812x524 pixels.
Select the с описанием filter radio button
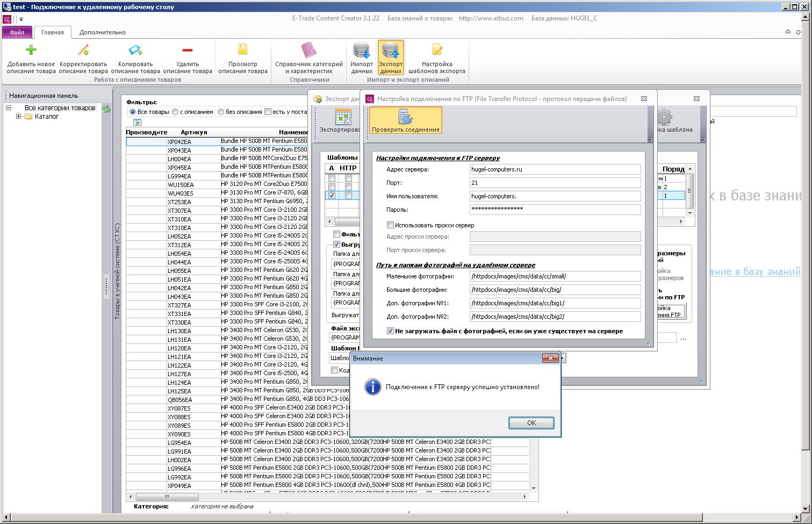175,112
